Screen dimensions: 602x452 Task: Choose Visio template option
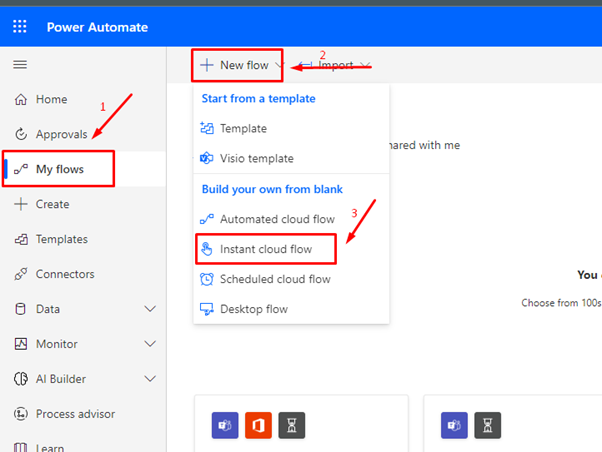click(256, 158)
